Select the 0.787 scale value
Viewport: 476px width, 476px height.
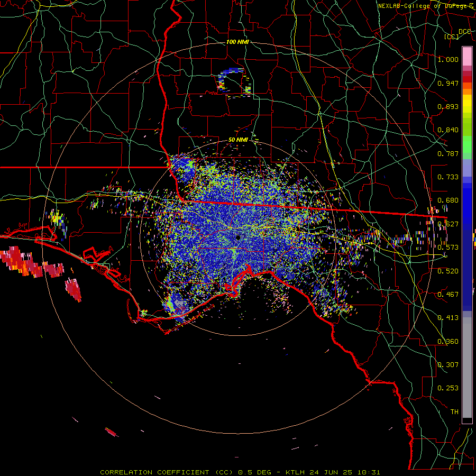pos(448,153)
